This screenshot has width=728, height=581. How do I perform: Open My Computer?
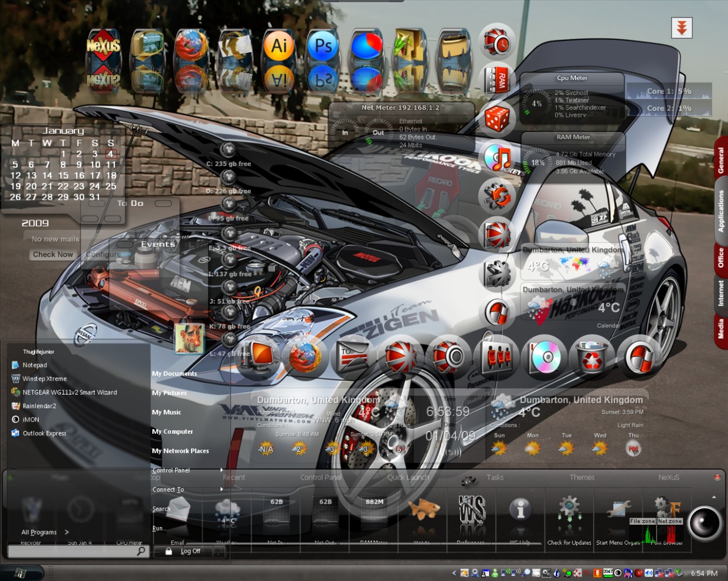pos(172,431)
